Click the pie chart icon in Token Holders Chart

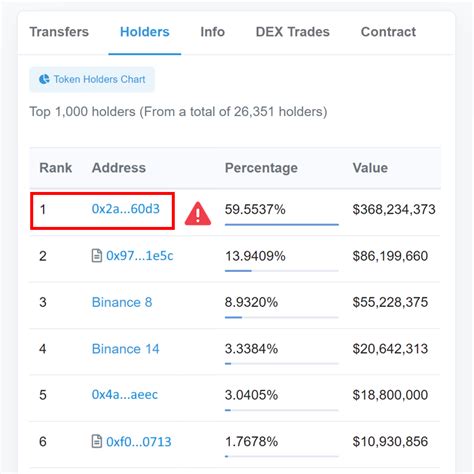click(x=44, y=79)
